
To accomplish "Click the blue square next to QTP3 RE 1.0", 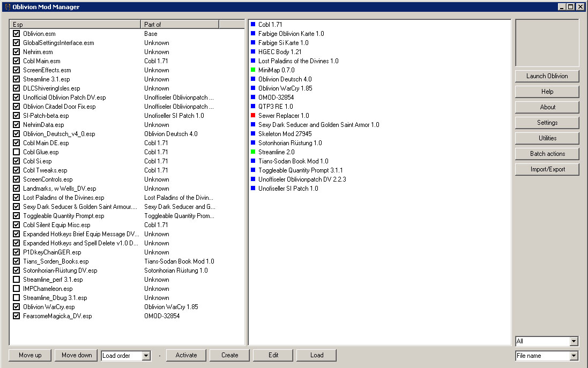I will (x=253, y=107).
